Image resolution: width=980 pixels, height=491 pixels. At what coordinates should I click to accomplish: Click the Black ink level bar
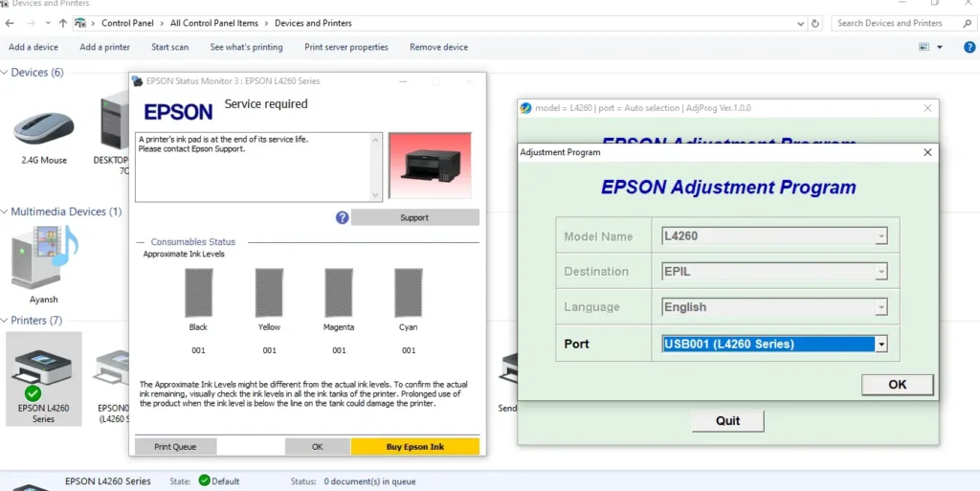coord(199,292)
